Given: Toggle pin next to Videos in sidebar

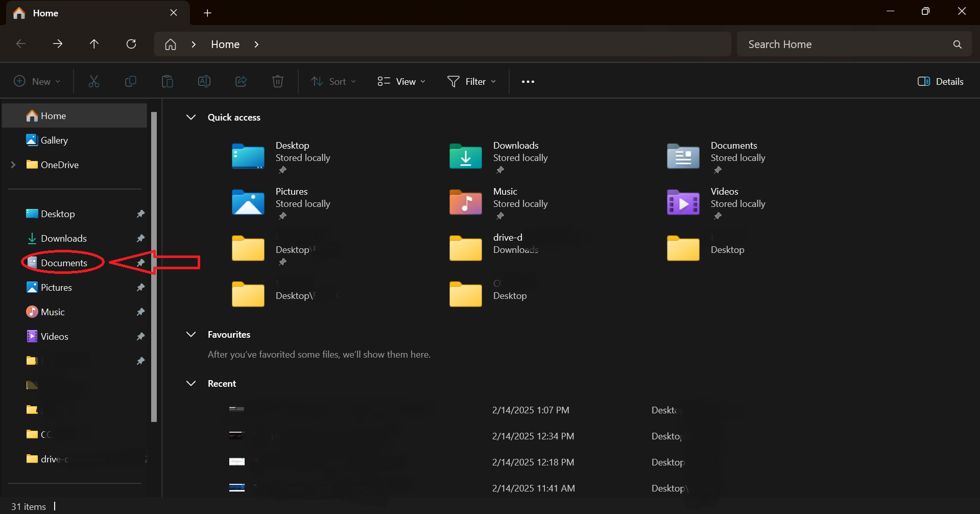Looking at the screenshot, I should coord(140,336).
